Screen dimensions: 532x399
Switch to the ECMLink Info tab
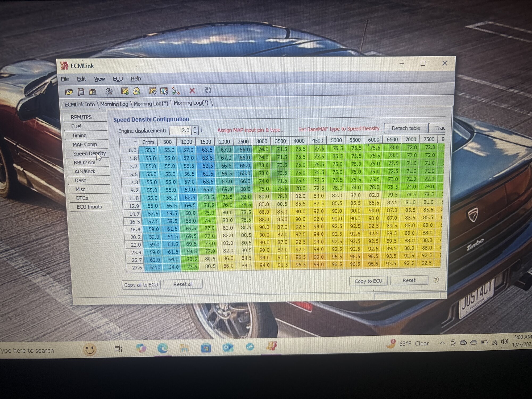pyautogui.click(x=79, y=104)
